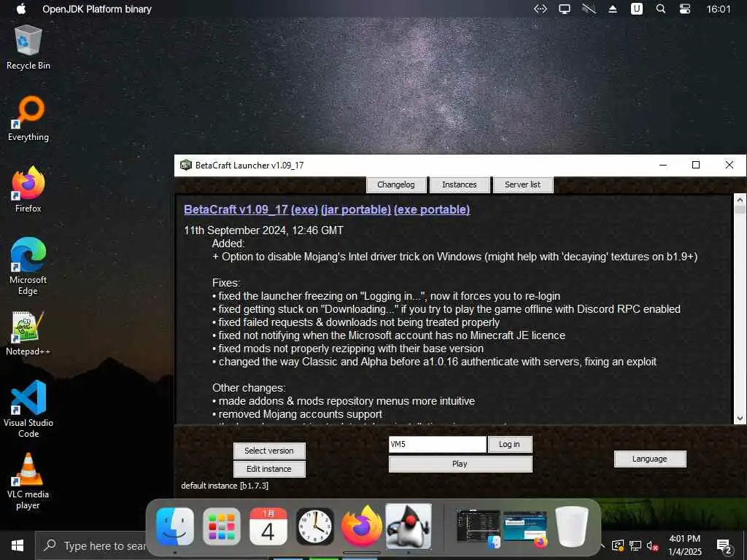Focus the username field containing VM5
This screenshot has height=560, width=747.
pos(438,444)
